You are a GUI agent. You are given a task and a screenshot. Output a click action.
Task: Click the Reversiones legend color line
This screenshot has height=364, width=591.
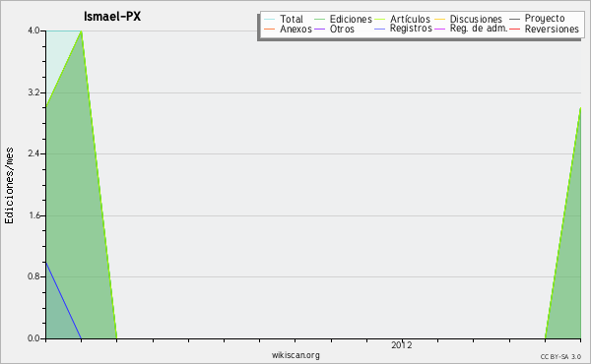coord(514,30)
